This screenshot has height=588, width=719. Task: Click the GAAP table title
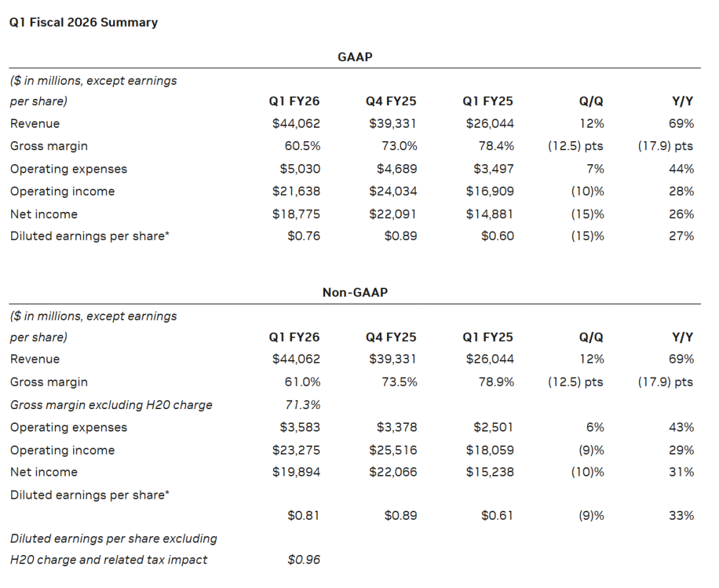tap(355, 57)
